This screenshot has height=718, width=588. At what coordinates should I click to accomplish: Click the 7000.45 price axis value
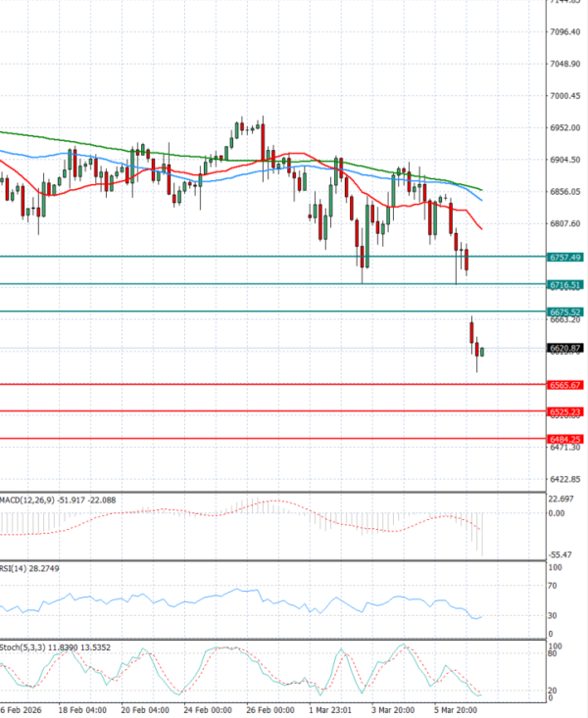[x=566, y=96]
